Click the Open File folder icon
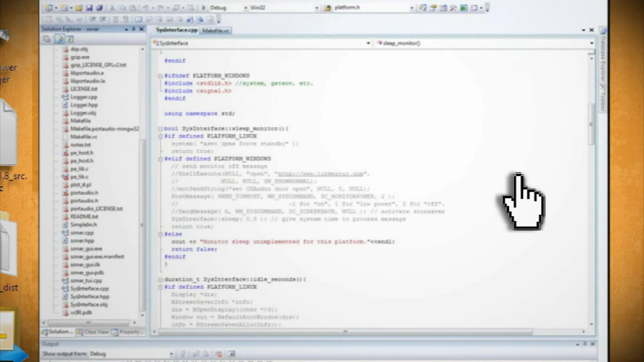Viewport: 644px width, 362px height. [x=79, y=8]
